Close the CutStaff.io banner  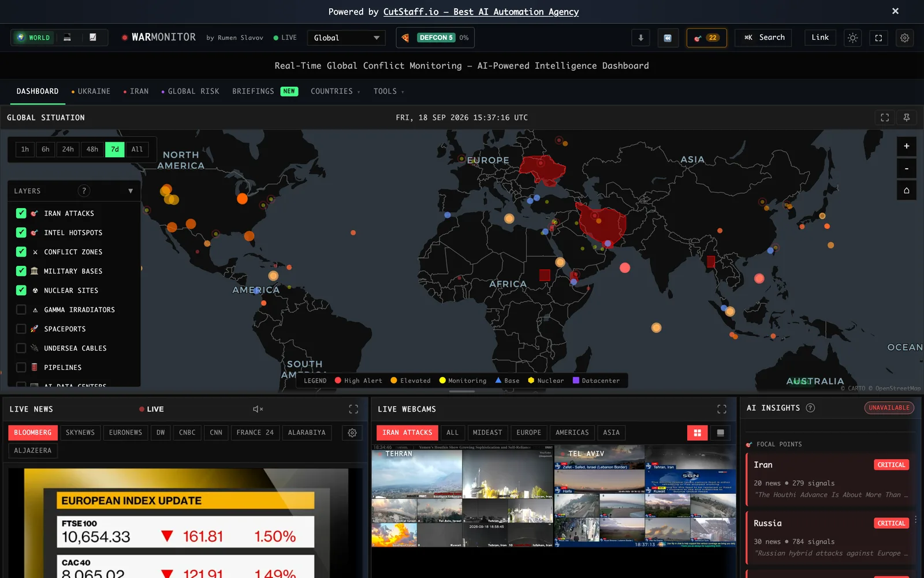(895, 11)
